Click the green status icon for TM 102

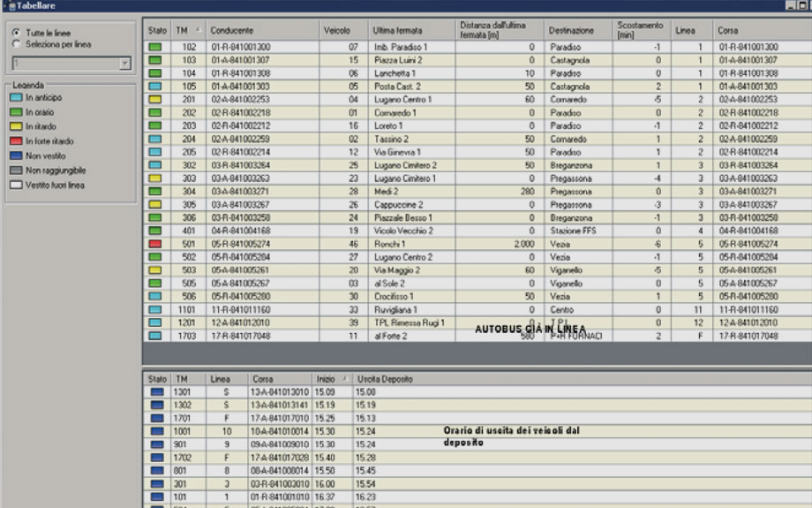[154, 46]
